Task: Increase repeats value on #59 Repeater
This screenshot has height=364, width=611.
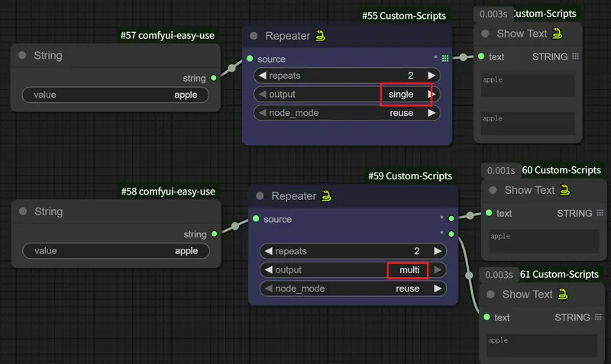Action: tap(438, 251)
